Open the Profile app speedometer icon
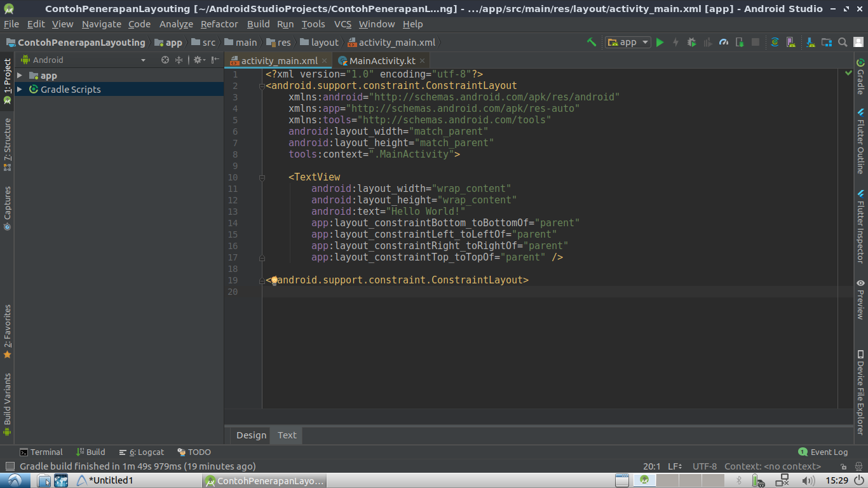868x488 pixels. (724, 43)
